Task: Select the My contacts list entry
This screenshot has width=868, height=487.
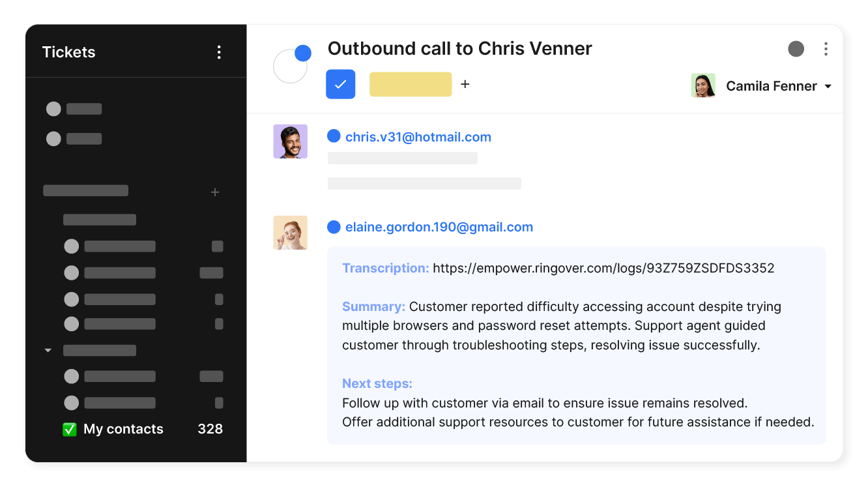Action: click(123, 429)
